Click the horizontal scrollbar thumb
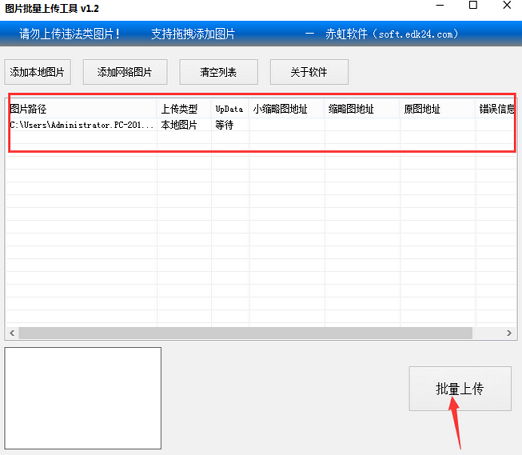The height and width of the screenshot is (455, 522). [246, 333]
